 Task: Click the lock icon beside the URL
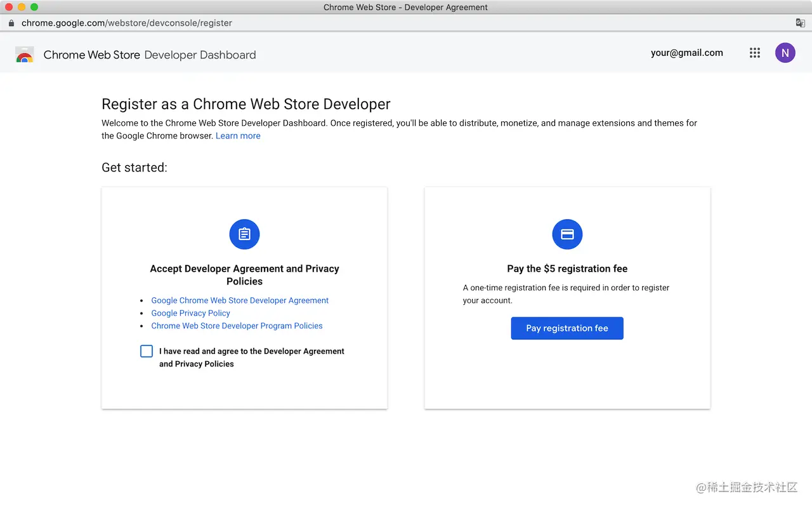point(11,23)
